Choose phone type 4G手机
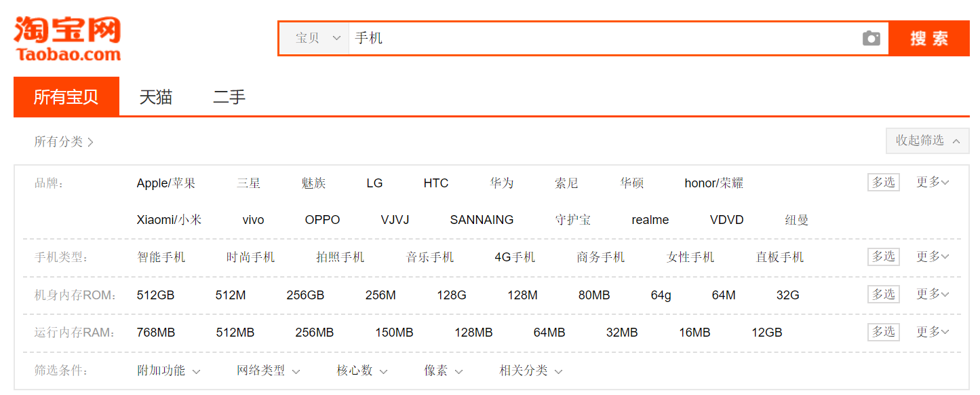 [x=515, y=257]
